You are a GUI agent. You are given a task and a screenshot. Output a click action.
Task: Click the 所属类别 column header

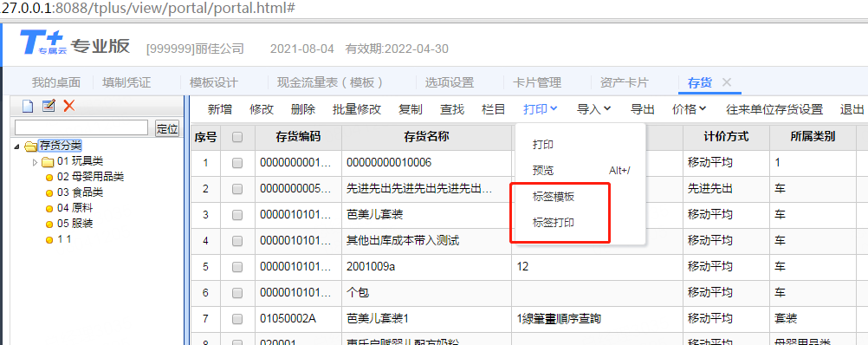813,137
